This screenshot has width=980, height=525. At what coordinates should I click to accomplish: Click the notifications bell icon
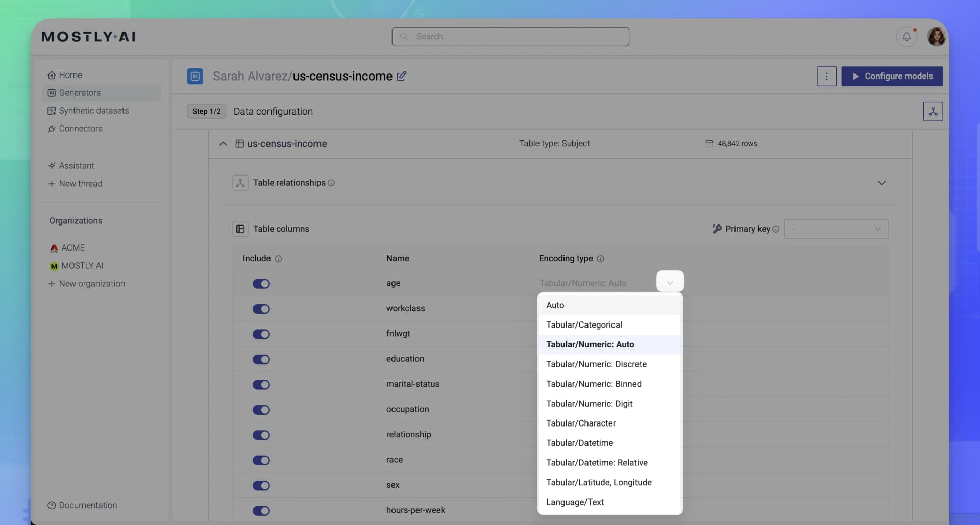pos(906,37)
